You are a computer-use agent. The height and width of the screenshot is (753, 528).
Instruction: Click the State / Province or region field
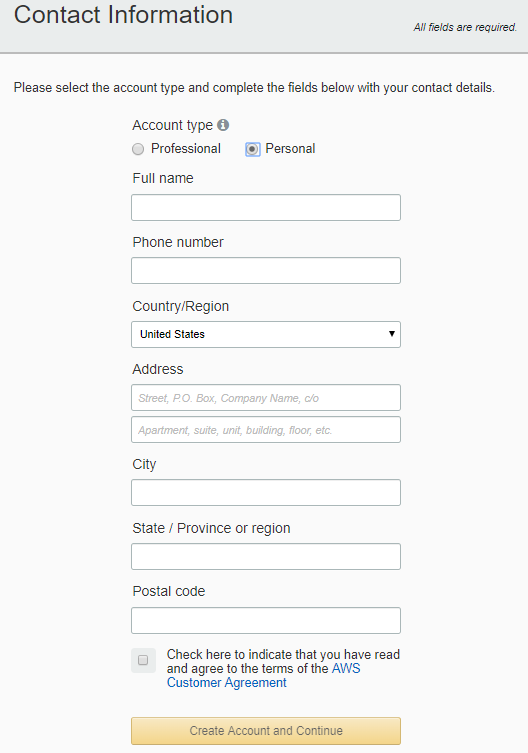(x=266, y=557)
